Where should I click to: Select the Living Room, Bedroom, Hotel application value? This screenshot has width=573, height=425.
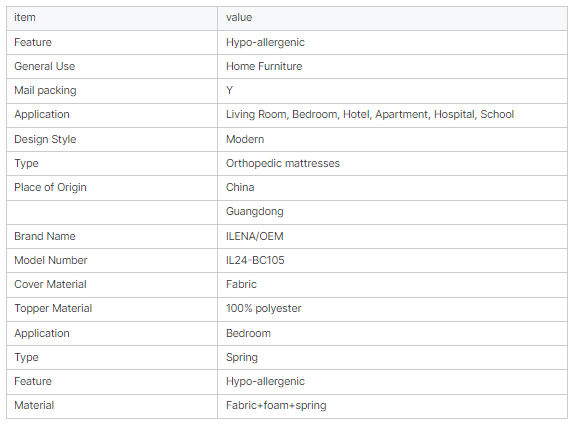click(x=370, y=114)
